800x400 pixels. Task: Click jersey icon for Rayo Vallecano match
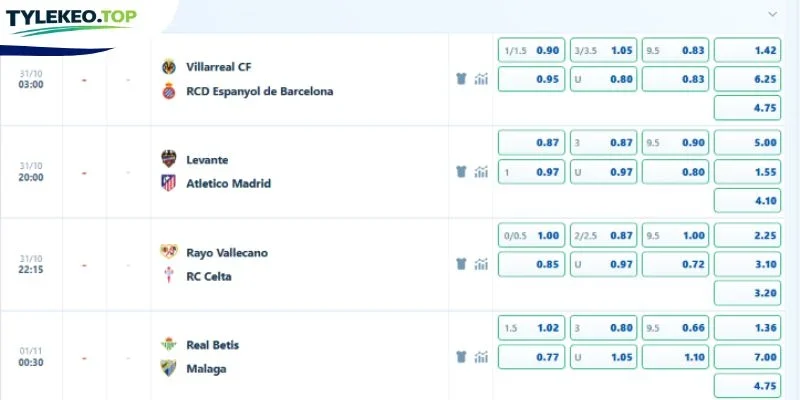pos(461,264)
